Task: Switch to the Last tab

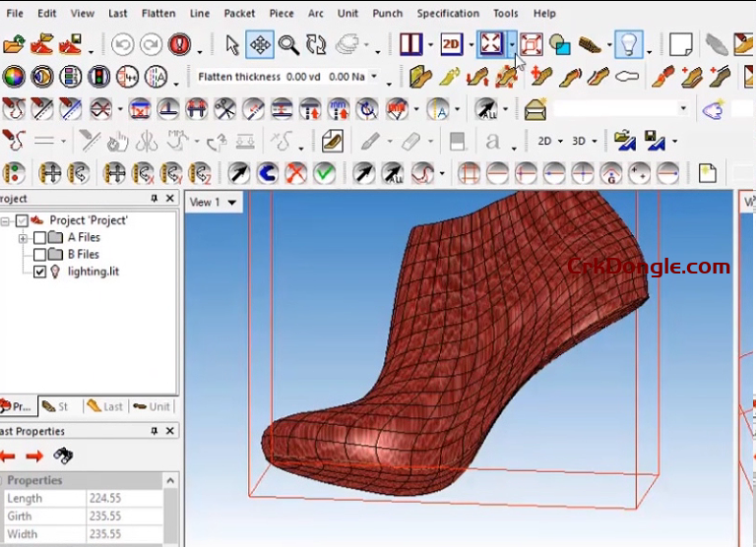Action: coord(104,406)
